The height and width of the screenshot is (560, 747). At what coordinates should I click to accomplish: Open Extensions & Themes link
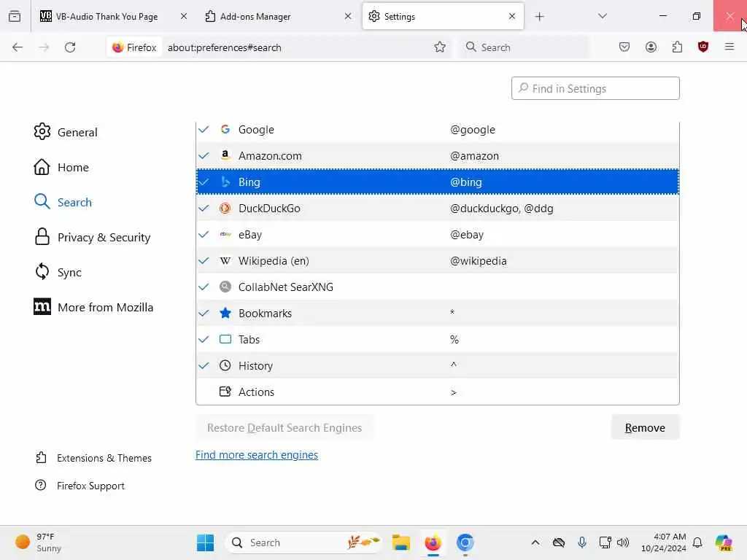tap(93, 458)
